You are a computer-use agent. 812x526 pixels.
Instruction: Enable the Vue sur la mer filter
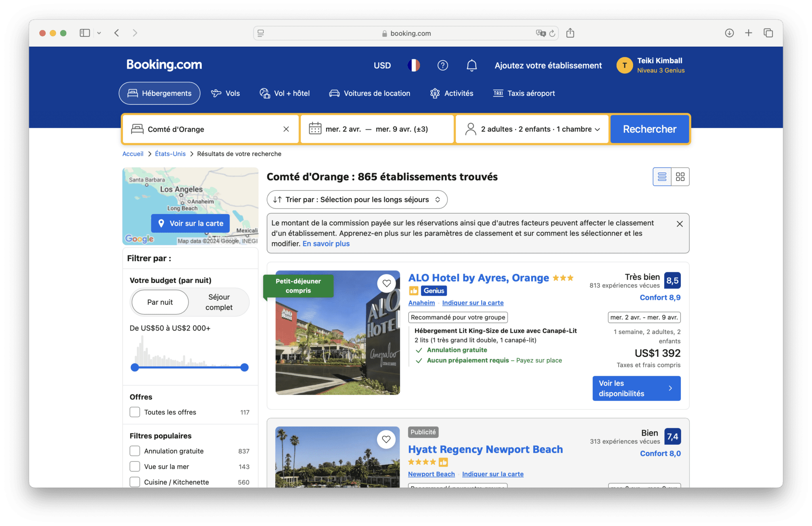click(135, 467)
